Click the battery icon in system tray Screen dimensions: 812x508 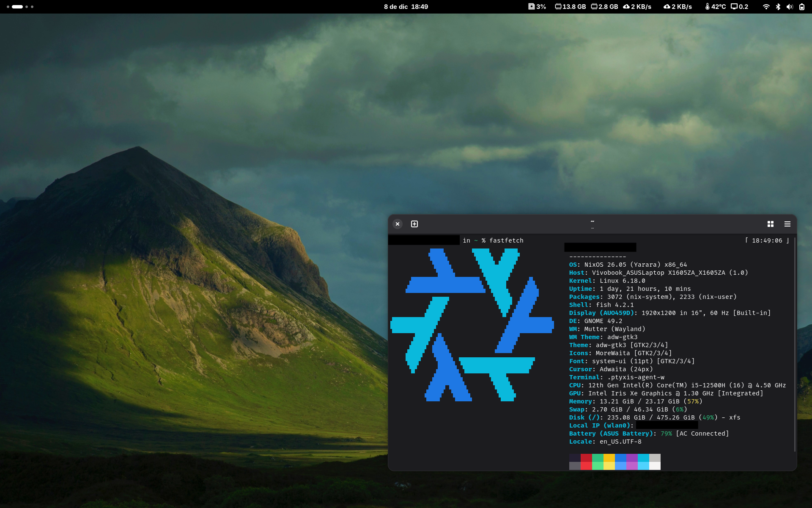(801, 7)
